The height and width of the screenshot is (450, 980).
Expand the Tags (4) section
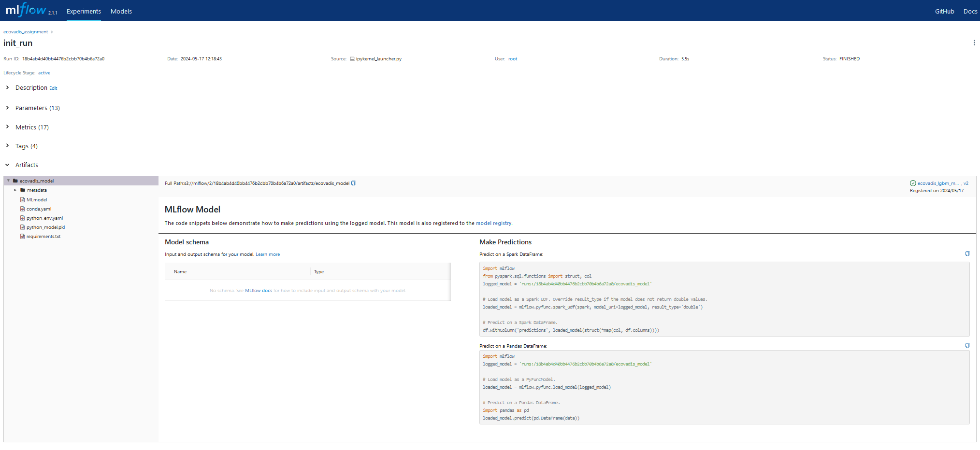click(7, 145)
